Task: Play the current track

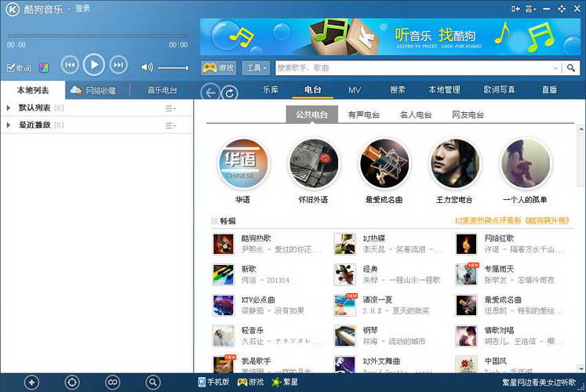Action: point(94,65)
